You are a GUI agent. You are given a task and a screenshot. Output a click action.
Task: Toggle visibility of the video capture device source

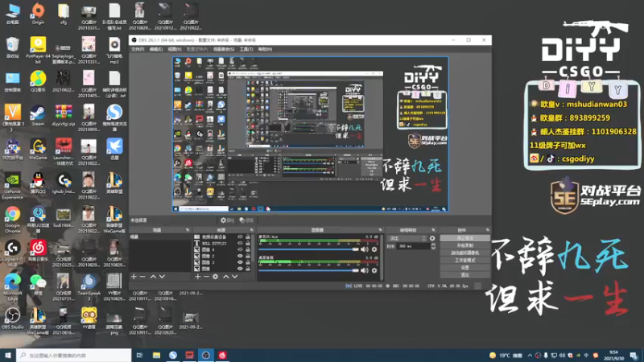pyautogui.click(x=240, y=237)
